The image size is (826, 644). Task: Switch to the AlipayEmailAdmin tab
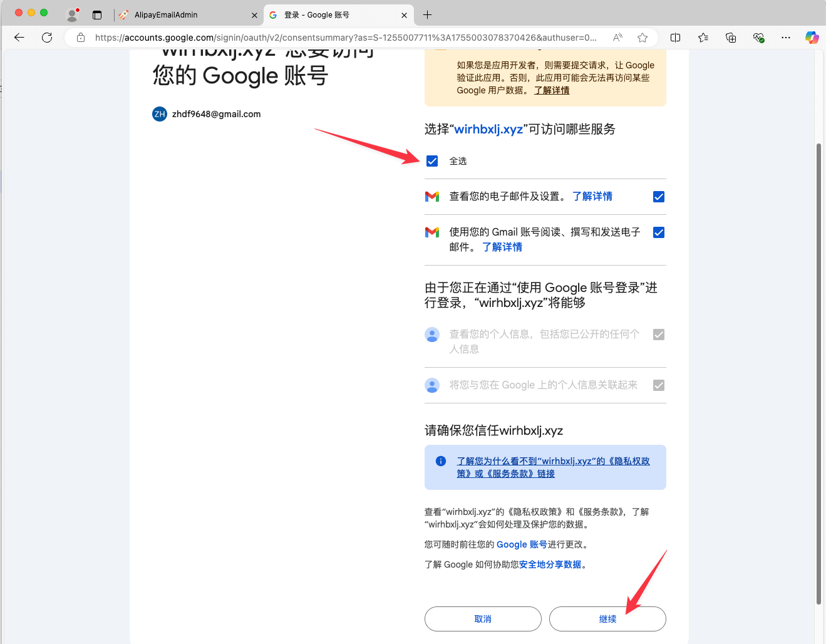click(x=187, y=15)
